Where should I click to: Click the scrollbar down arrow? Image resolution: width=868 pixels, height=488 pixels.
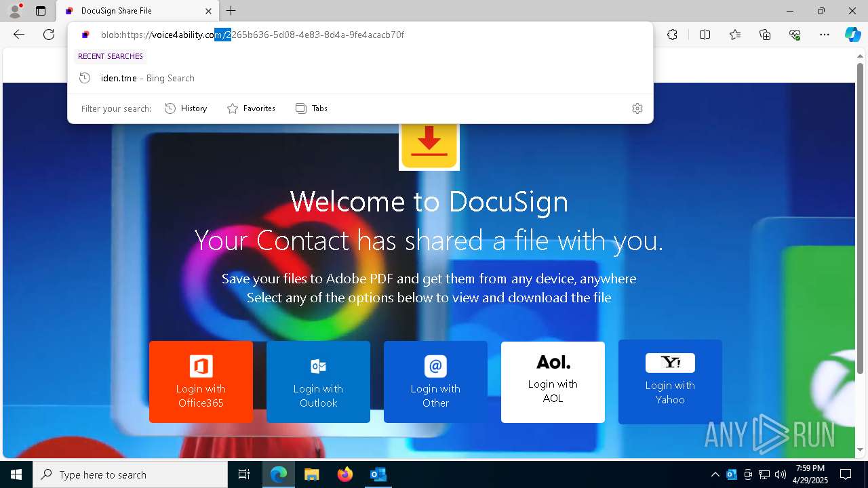click(861, 450)
